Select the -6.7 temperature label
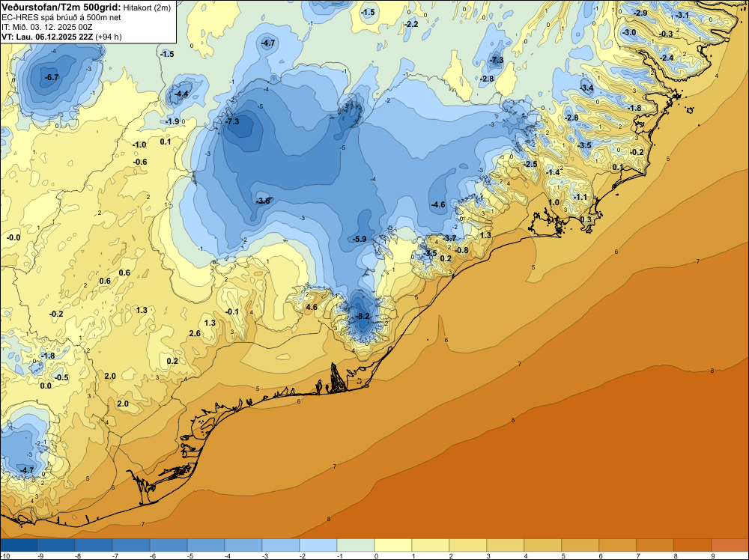Viewport: 749px width, 560px height. click(x=51, y=77)
